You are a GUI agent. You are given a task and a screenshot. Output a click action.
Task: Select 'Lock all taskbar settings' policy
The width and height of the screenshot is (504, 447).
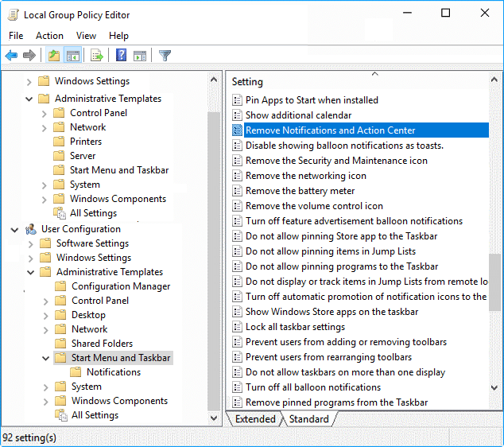[x=295, y=327]
